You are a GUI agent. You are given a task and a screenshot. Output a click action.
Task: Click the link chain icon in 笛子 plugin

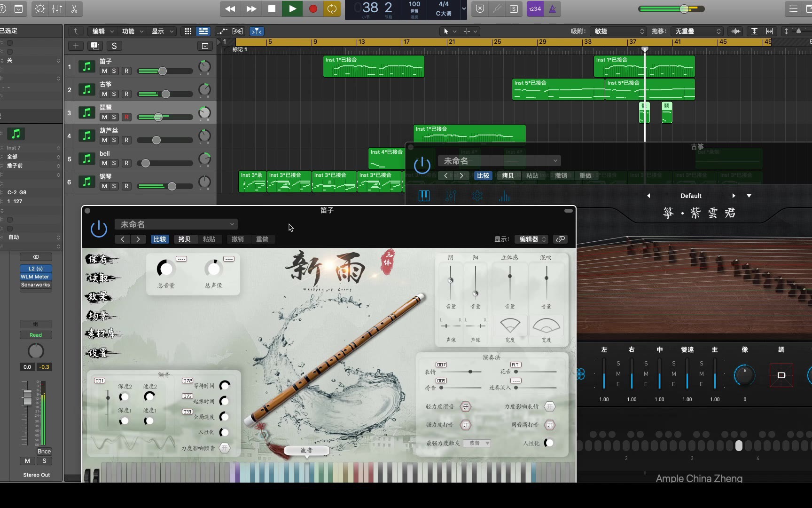point(561,239)
